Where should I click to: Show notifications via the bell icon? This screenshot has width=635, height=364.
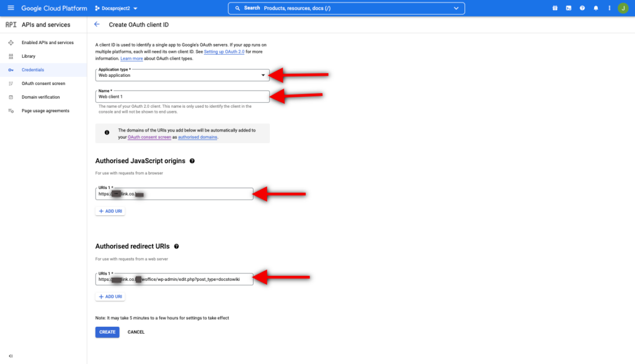tap(596, 8)
